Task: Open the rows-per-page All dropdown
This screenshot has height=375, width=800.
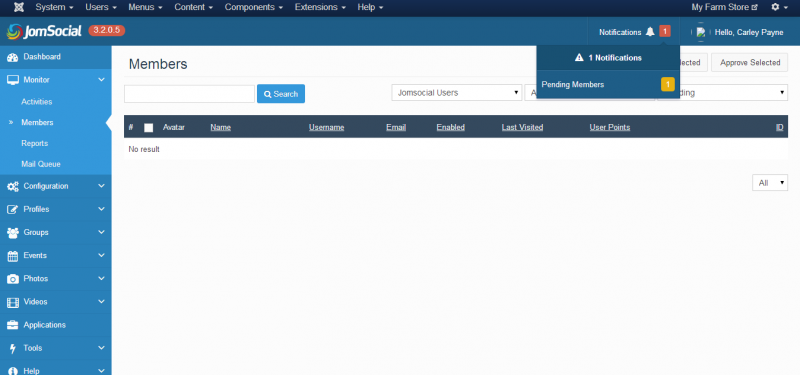Action: point(770,183)
